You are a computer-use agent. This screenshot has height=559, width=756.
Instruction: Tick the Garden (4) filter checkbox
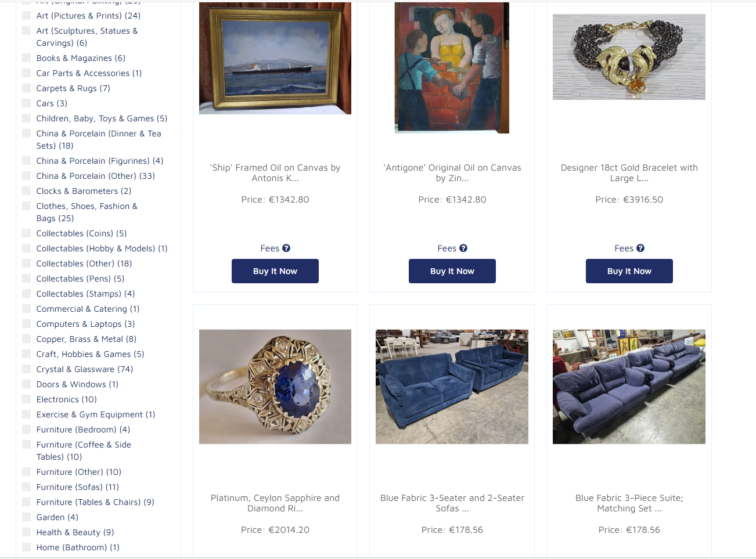pos(26,517)
